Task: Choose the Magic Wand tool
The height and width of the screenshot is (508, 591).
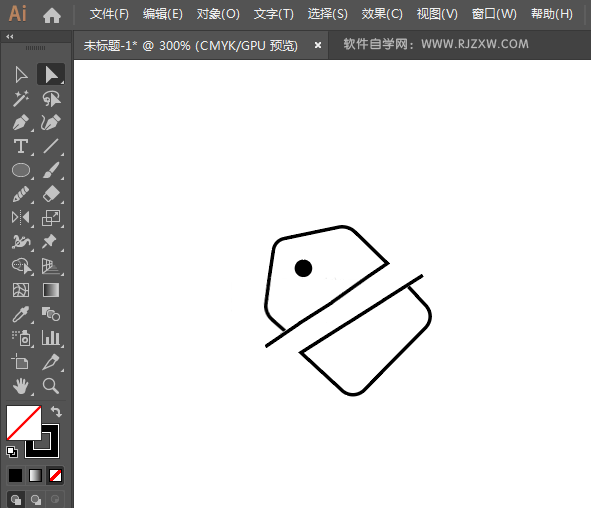Action: [x=21, y=98]
